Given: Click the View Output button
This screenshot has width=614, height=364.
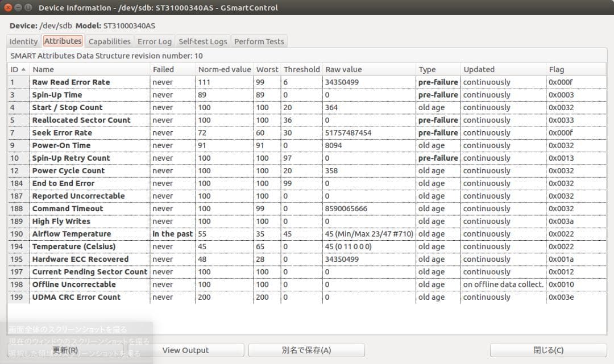Looking at the screenshot, I should coord(185,350).
